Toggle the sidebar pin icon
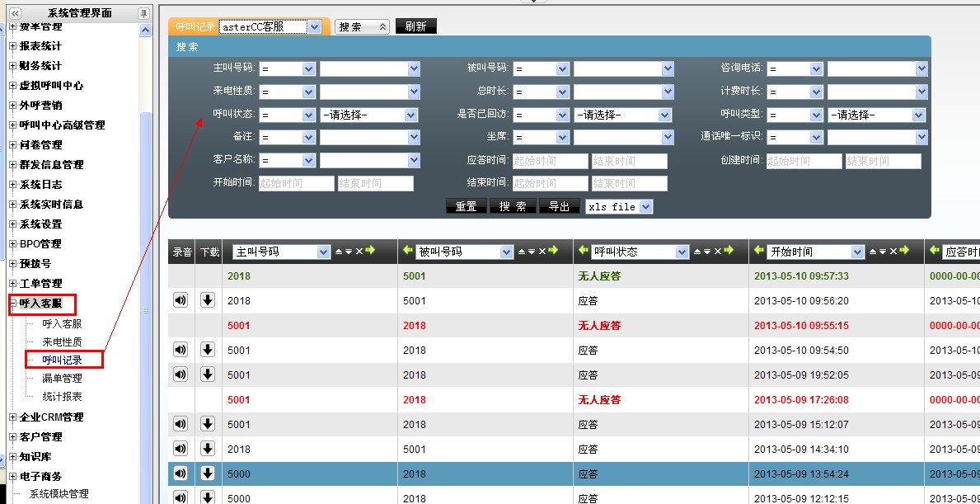The image size is (980, 504). pos(144,13)
